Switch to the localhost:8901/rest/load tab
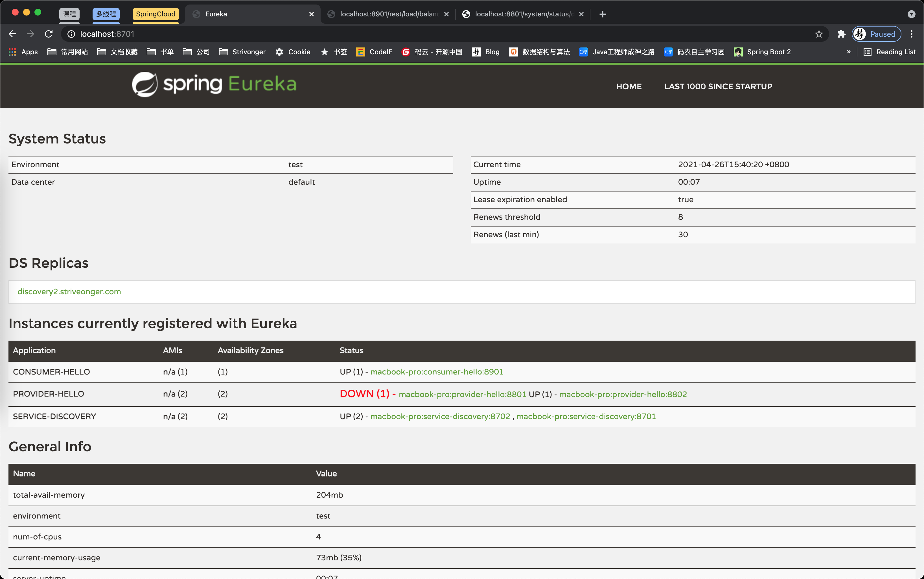 [387, 14]
